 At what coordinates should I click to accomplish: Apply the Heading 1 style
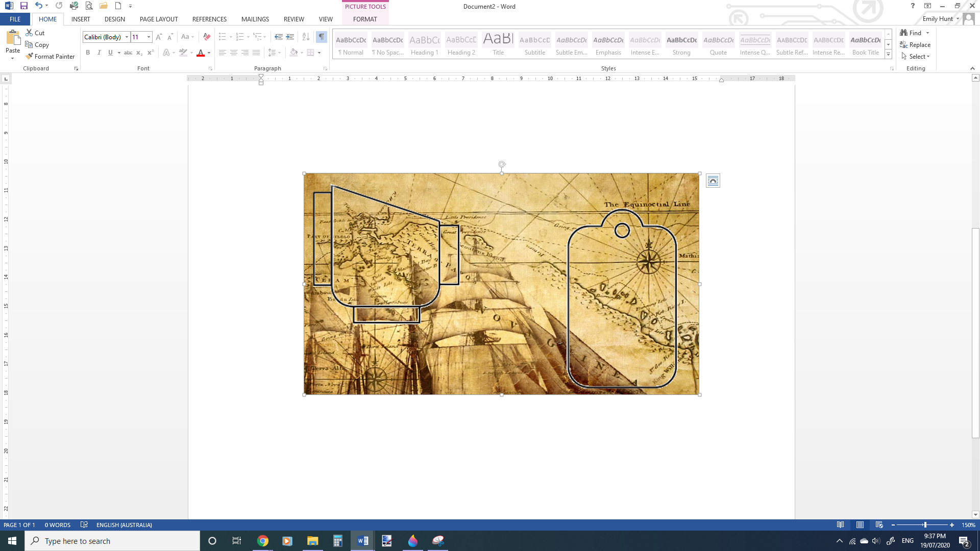(424, 44)
